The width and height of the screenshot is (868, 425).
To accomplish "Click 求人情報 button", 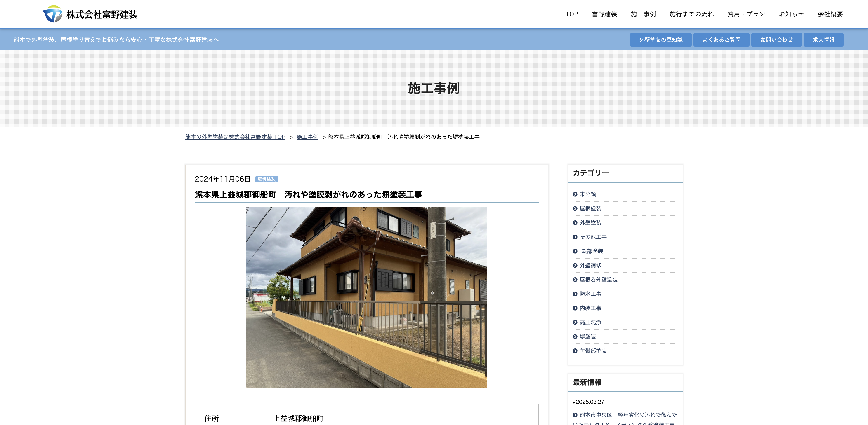I will coord(823,40).
